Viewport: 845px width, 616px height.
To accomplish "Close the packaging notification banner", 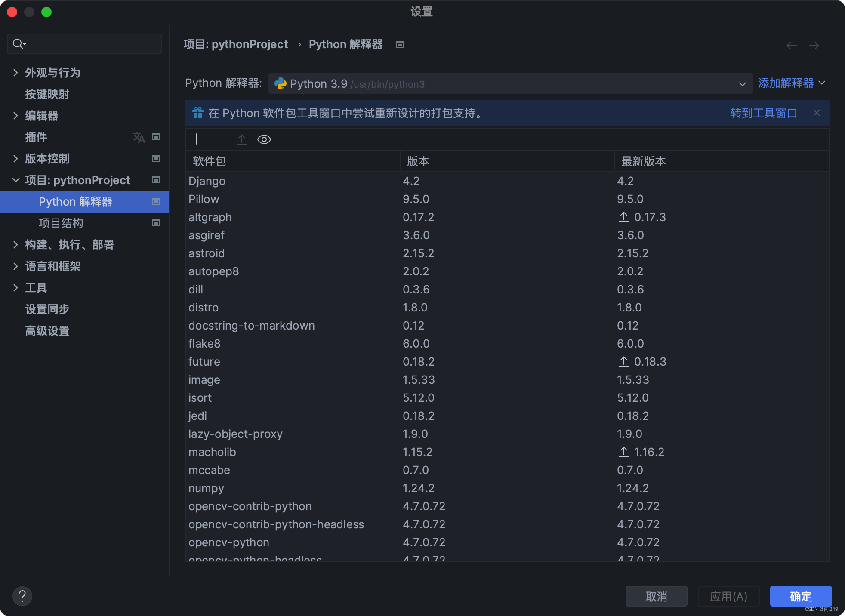I will pos(816,113).
